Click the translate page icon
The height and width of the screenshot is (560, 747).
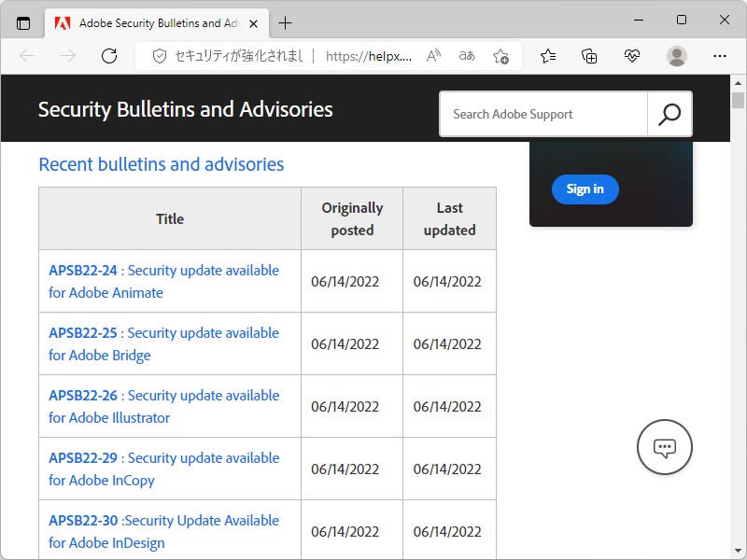point(467,56)
